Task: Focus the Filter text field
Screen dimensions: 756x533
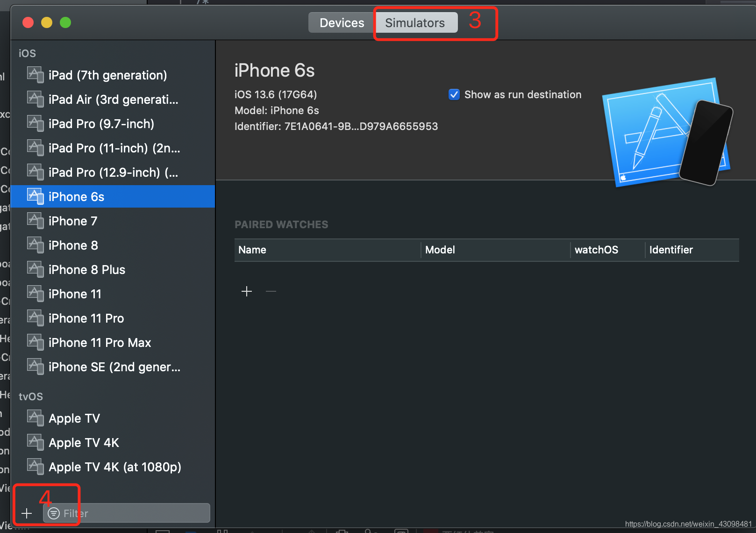Action: pos(127,513)
